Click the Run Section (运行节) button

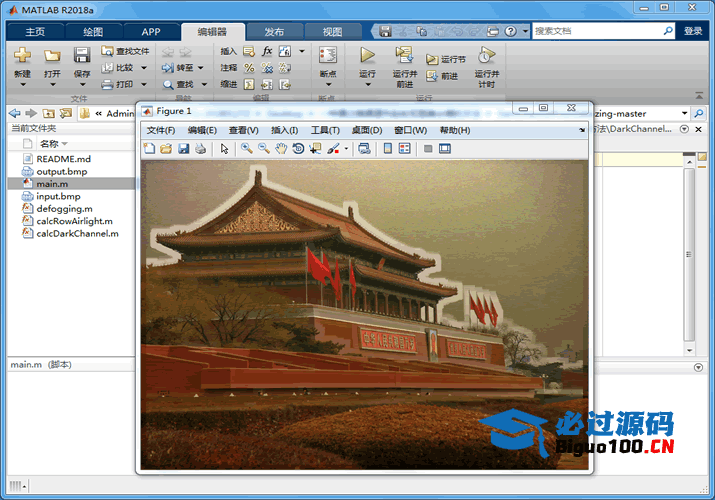446,59
